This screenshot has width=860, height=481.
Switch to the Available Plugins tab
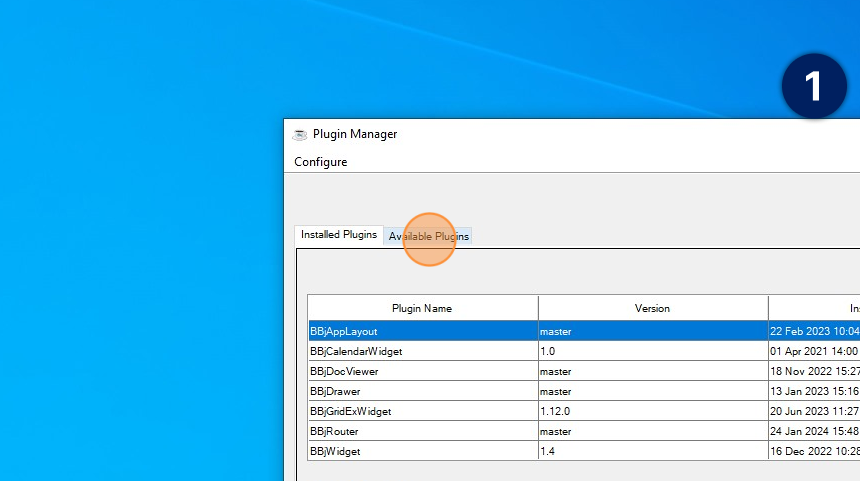429,237
